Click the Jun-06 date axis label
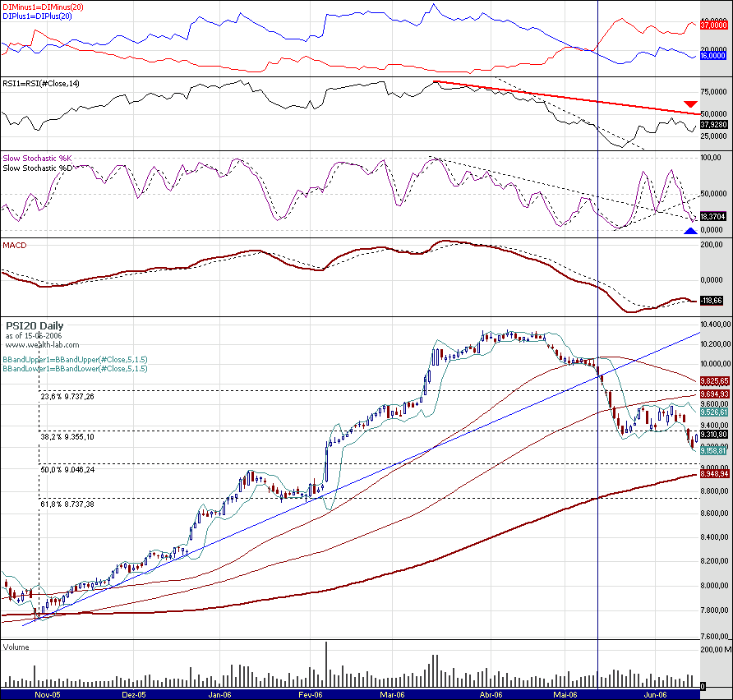The width and height of the screenshot is (733, 700). tap(655, 695)
